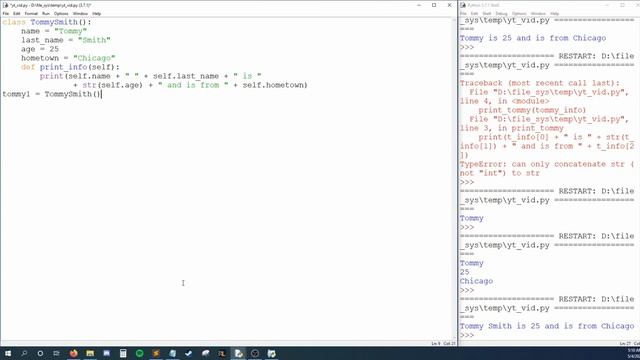Click the Windows Start button
Viewport: 640px width, 360px height.
(8, 353)
